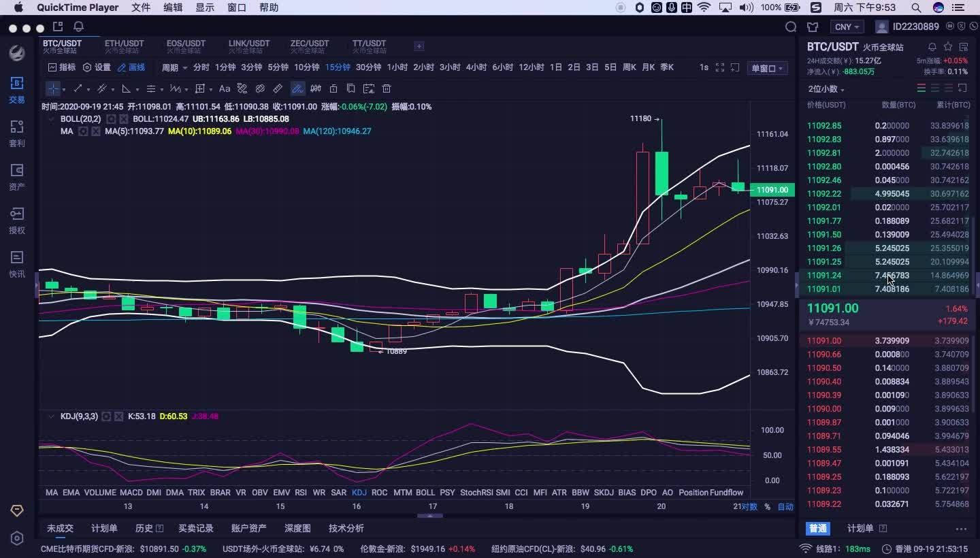This screenshot has height=558, width=980.
Task: Open the 交易 (Trade) sidebar section
Action: click(17, 90)
